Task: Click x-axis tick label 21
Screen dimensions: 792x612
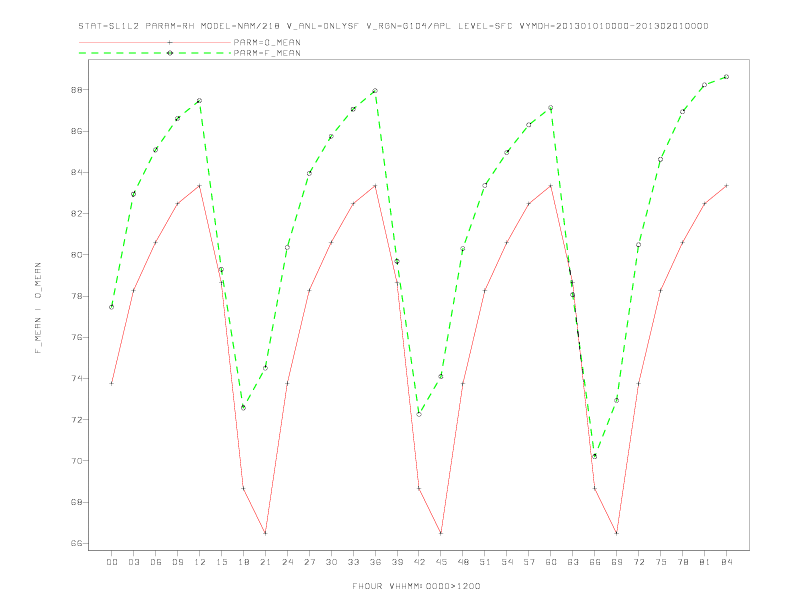Action: pyautogui.click(x=266, y=562)
